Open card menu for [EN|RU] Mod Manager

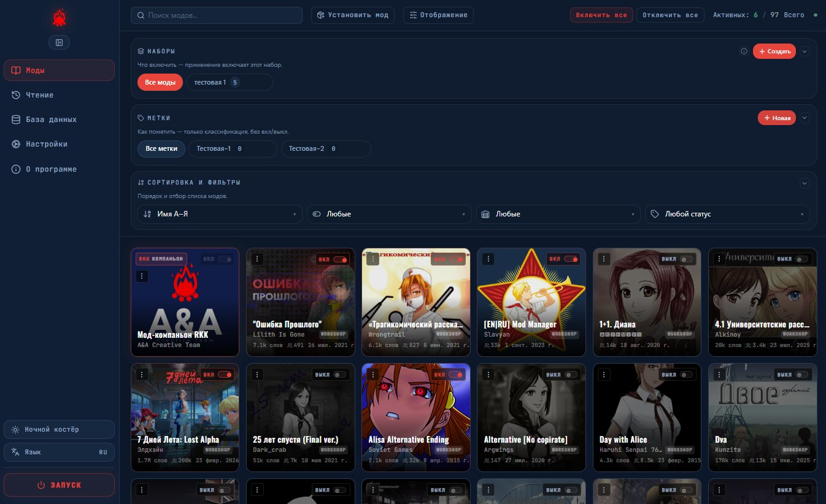pos(488,259)
